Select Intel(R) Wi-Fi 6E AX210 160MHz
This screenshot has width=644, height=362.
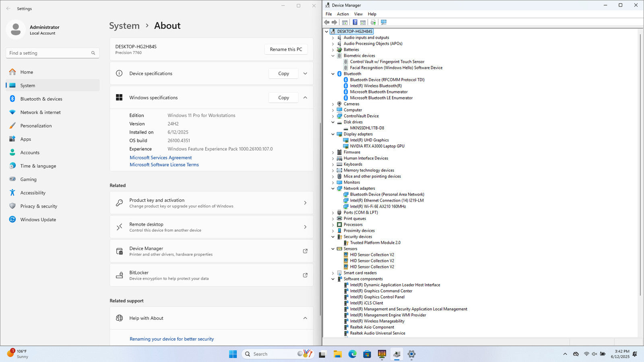(x=378, y=207)
